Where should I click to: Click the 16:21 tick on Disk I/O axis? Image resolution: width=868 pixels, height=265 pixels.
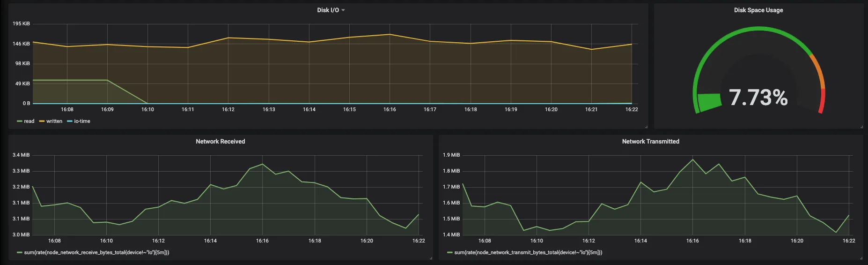(591, 109)
